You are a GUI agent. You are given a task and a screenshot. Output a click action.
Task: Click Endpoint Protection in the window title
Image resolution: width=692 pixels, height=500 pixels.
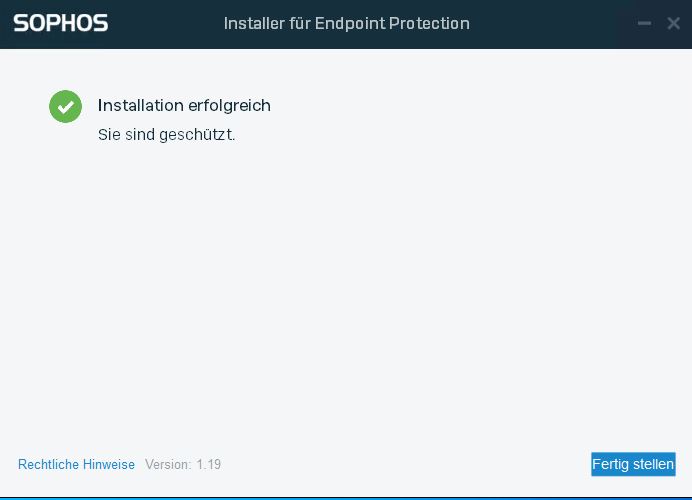392,23
